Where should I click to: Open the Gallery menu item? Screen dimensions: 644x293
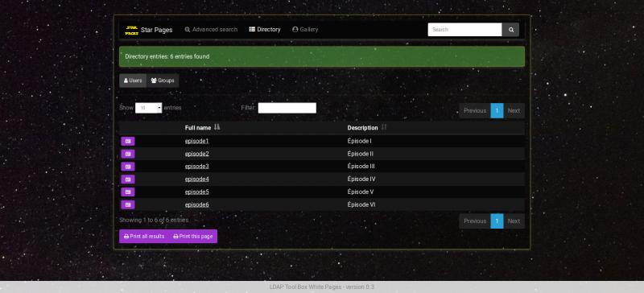(305, 30)
